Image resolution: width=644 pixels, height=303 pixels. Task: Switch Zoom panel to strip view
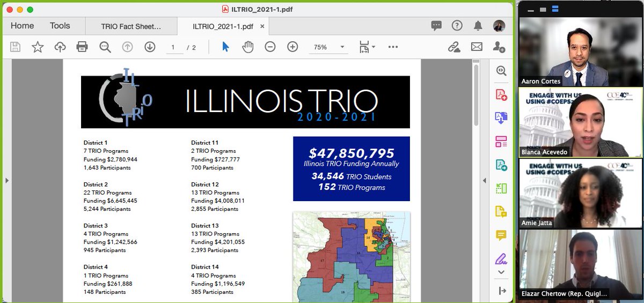543,9
